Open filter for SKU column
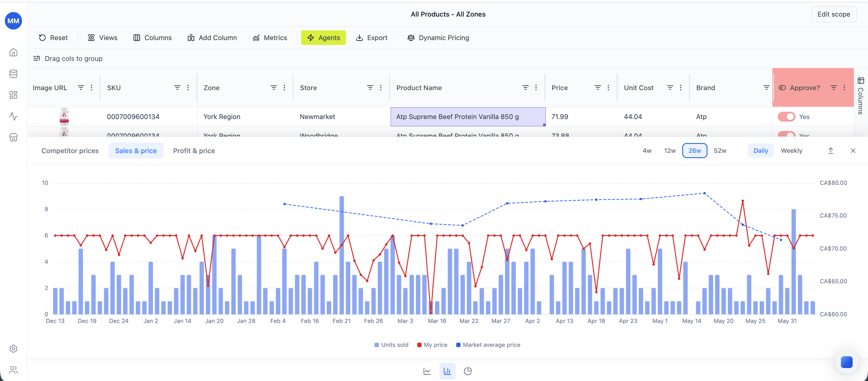This screenshot has height=381, width=868. click(x=177, y=88)
